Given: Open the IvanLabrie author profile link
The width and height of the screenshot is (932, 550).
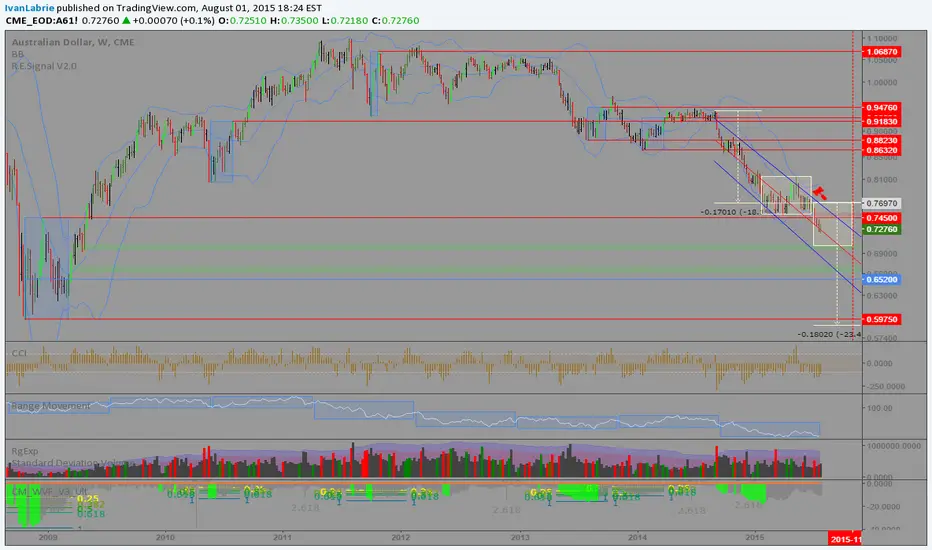Looking at the screenshot, I should 29,8.
